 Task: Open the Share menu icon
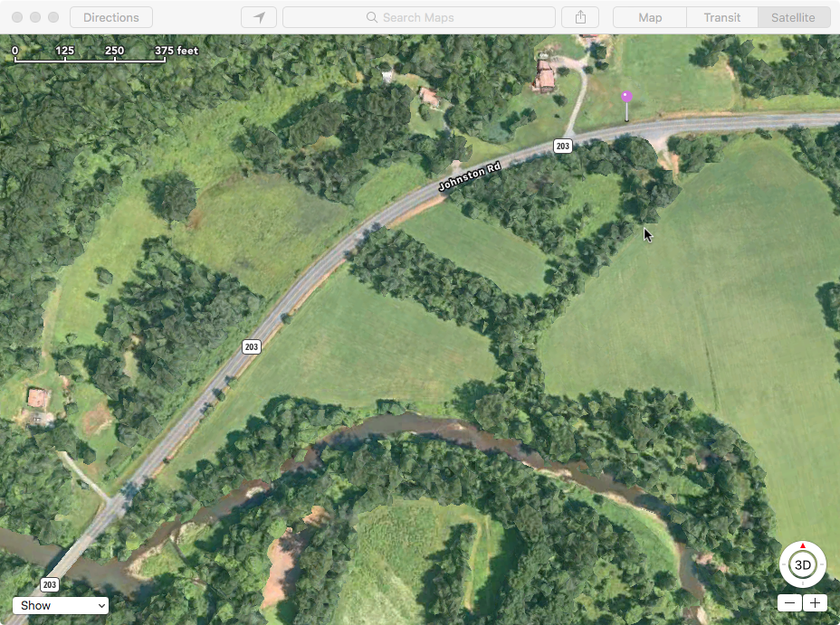tap(580, 17)
